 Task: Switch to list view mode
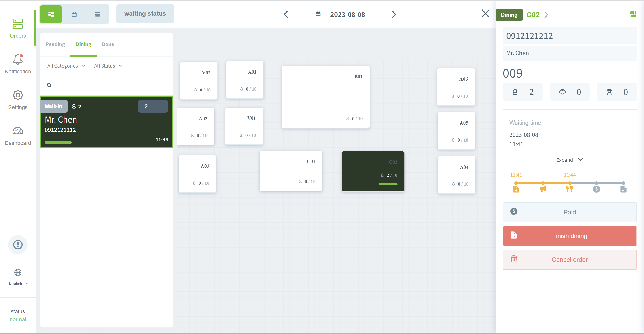pos(97,14)
